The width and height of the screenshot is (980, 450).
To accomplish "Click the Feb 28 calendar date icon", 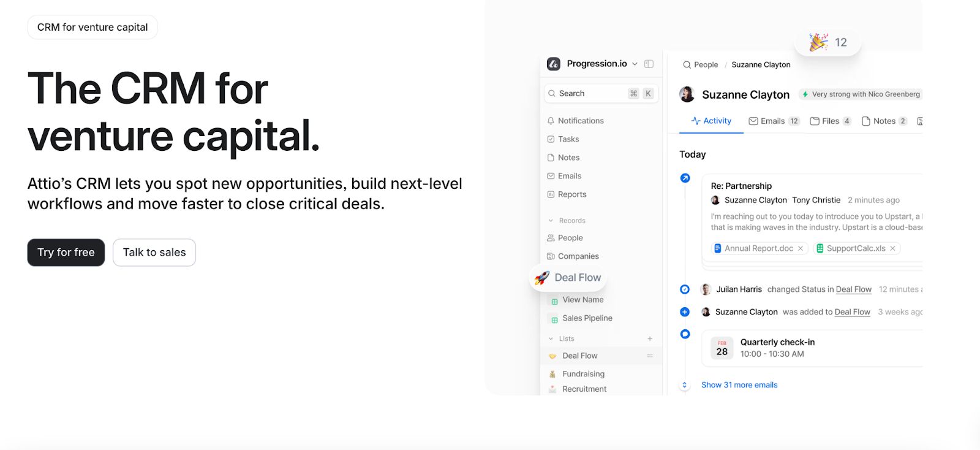I will point(722,348).
